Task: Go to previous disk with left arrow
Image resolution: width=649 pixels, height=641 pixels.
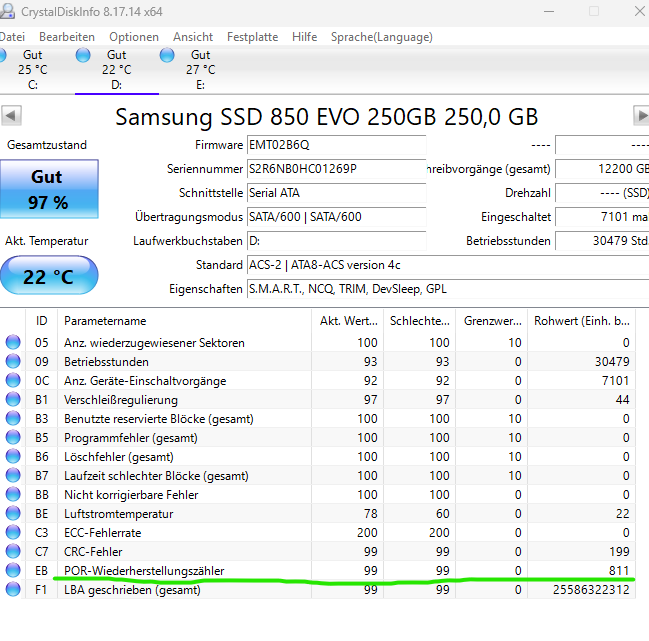Action: click(x=11, y=115)
